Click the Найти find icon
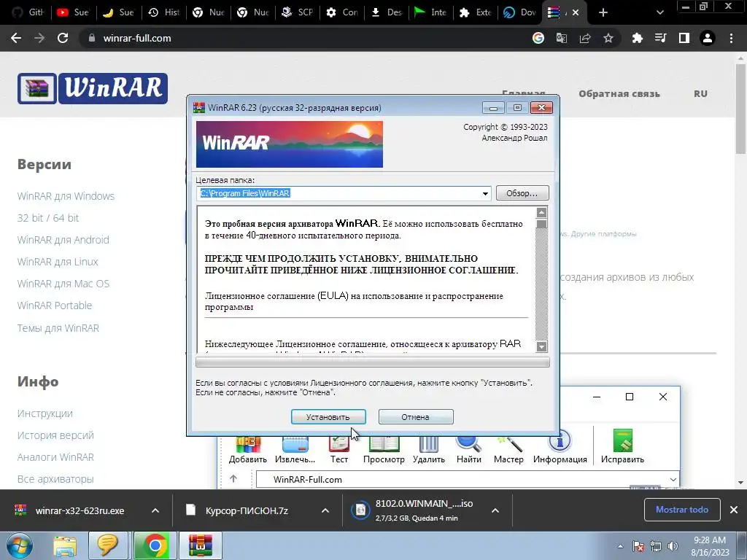The image size is (747, 560). pyautogui.click(x=469, y=450)
